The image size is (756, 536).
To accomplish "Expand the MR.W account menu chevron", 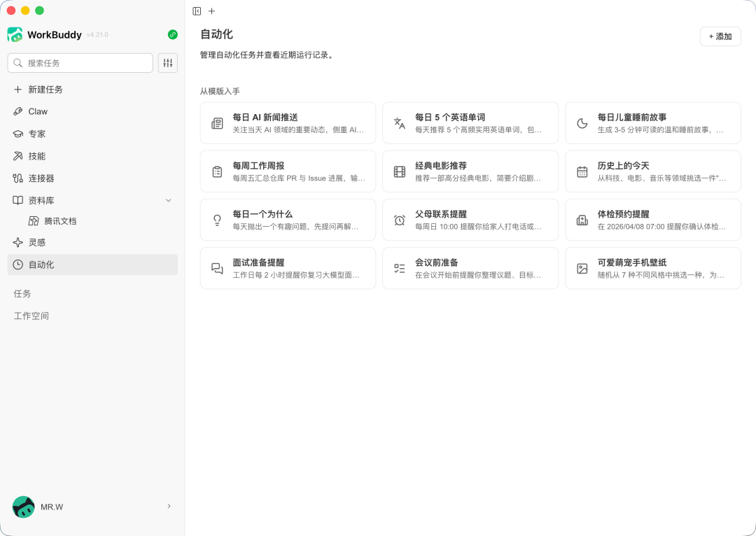I will click(169, 506).
